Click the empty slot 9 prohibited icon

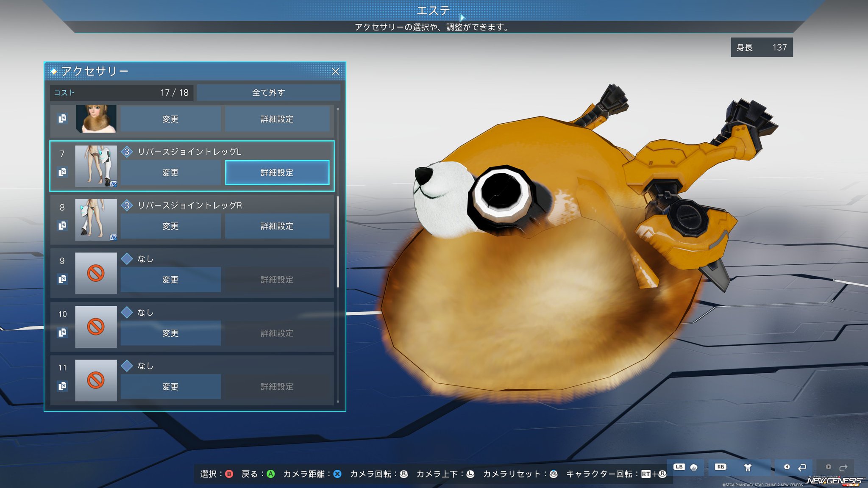[x=96, y=273]
